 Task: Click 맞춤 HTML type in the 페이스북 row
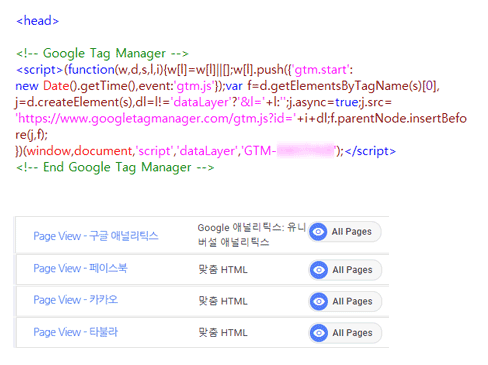click(x=223, y=269)
